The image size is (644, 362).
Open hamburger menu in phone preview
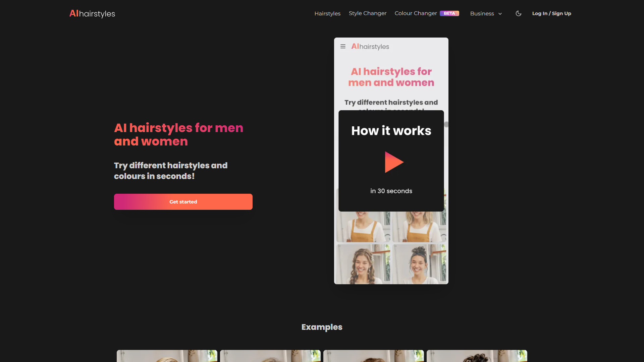[x=343, y=47]
